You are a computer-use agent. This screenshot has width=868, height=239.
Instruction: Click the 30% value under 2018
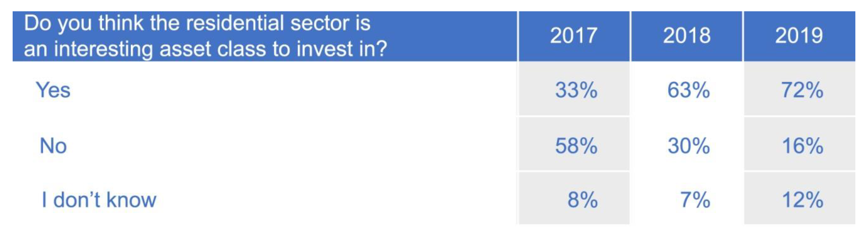688,146
